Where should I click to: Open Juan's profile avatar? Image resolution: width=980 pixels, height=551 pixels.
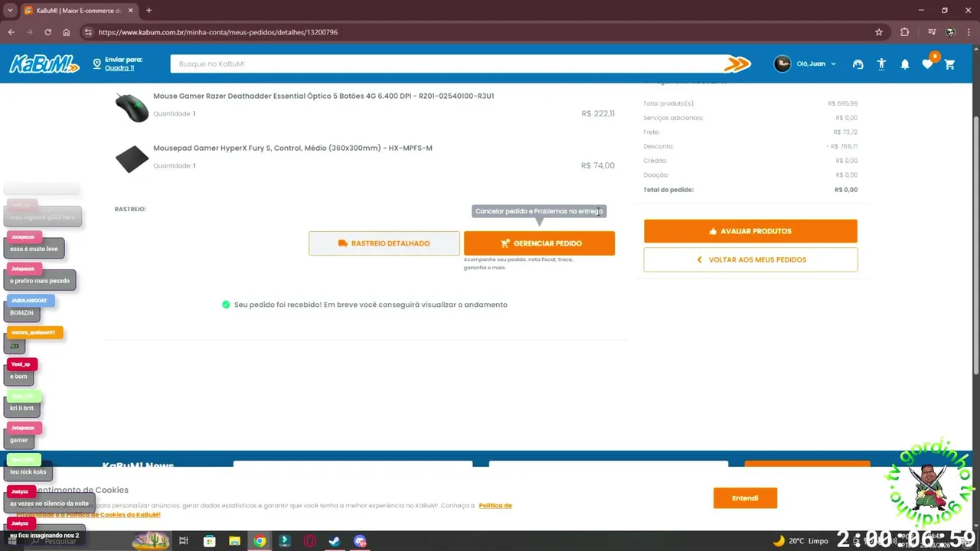tap(782, 64)
